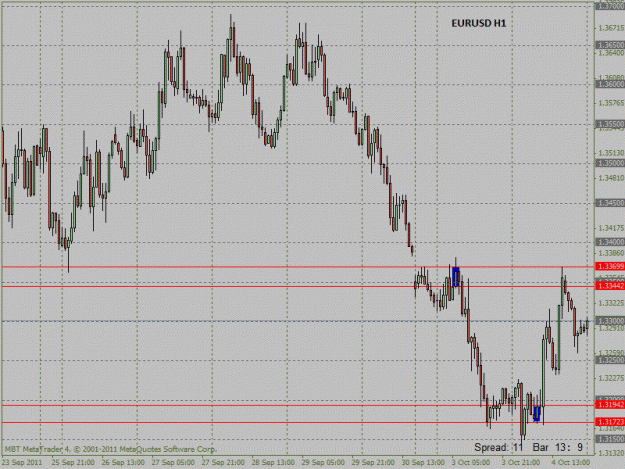Click the 25 Sep 21:00 time label

73,463
